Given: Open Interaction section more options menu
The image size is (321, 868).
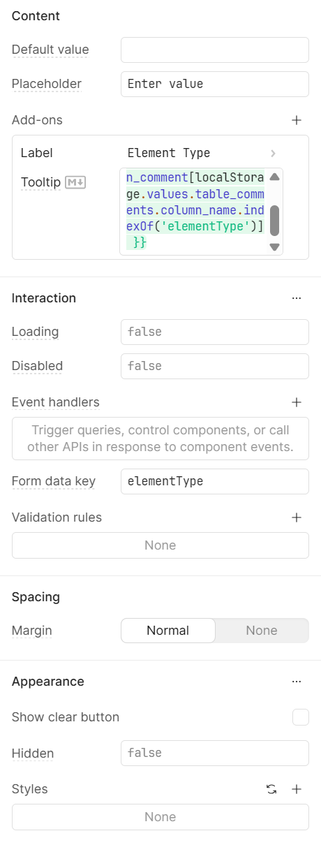Looking at the screenshot, I should pyautogui.click(x=297, y=298).
